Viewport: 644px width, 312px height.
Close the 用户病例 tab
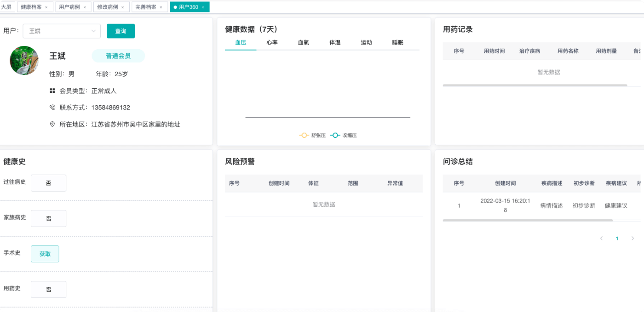[85, 7]
